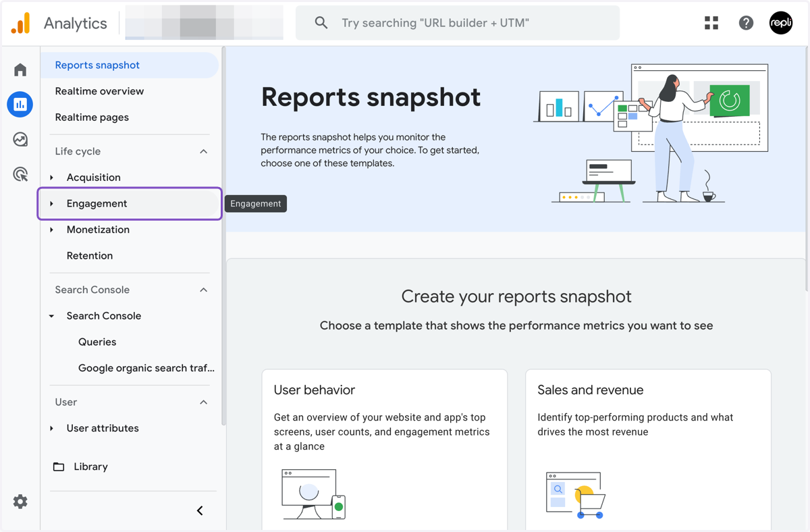Click the User section heading
Viewport: 810px width, 532px height.
[x=66, y=402]
